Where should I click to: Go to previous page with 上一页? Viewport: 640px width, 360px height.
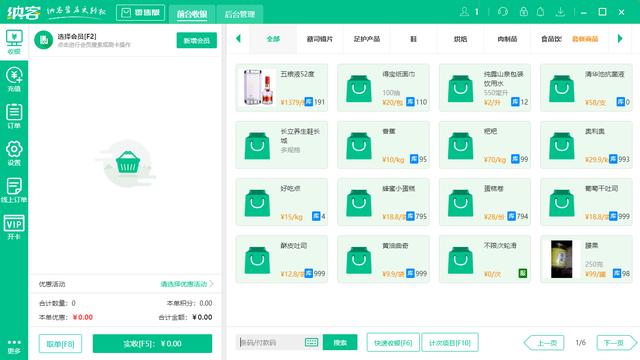pos(544,343)
